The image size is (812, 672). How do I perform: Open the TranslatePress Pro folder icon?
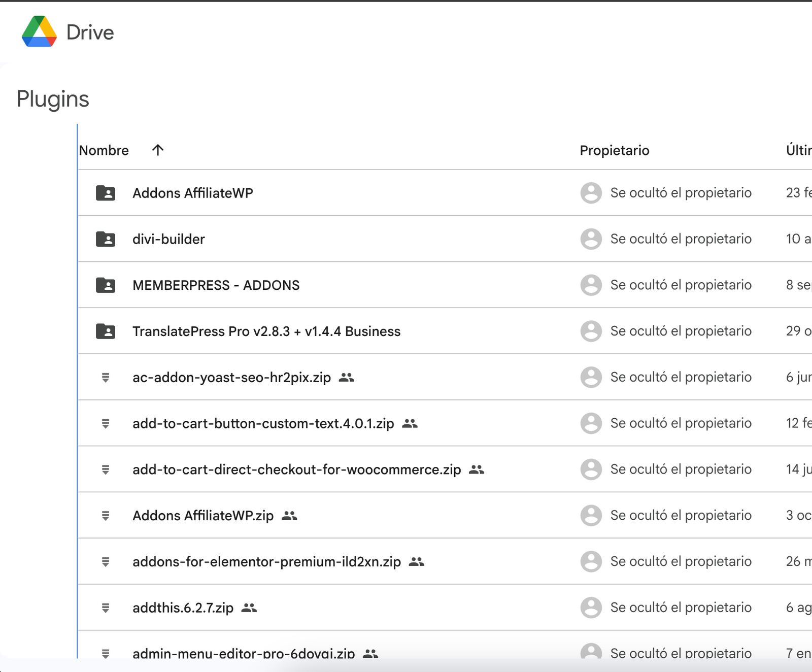[106, 331]
